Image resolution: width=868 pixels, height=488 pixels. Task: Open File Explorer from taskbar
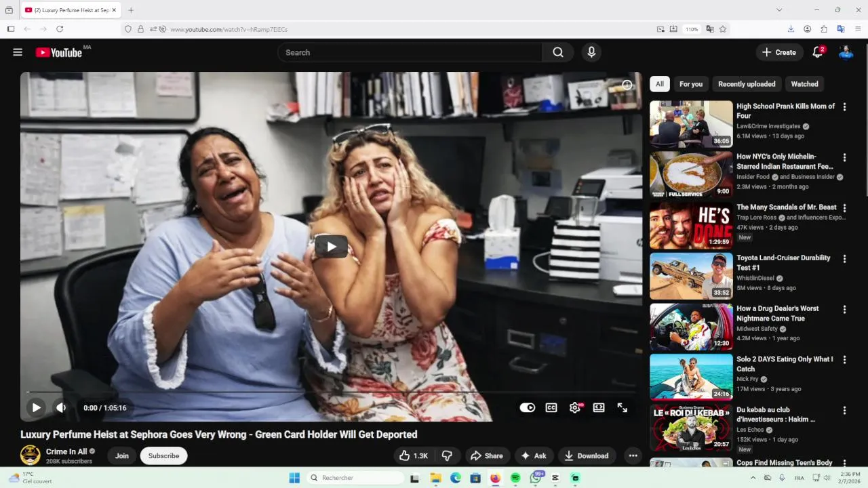(435, 478)
